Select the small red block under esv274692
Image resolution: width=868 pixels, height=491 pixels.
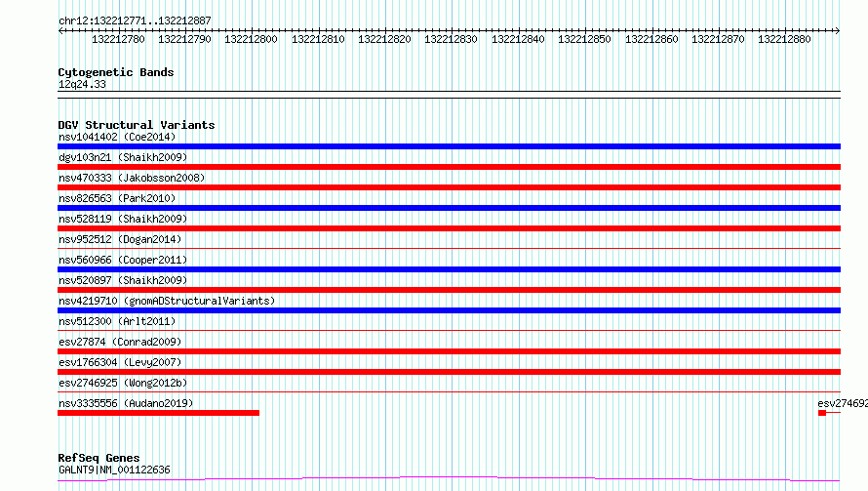pyautogui.click(x=822, y=413)
